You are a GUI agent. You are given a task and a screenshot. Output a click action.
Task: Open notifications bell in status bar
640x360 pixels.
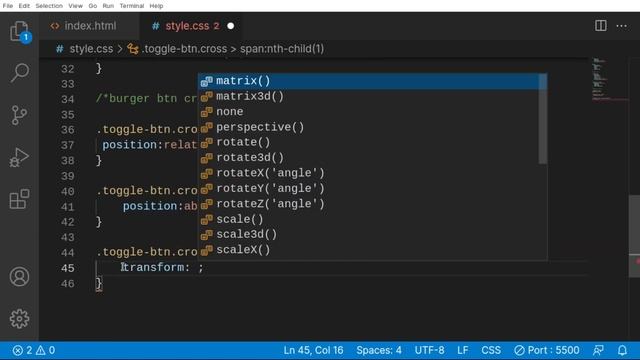click(622, 350)
